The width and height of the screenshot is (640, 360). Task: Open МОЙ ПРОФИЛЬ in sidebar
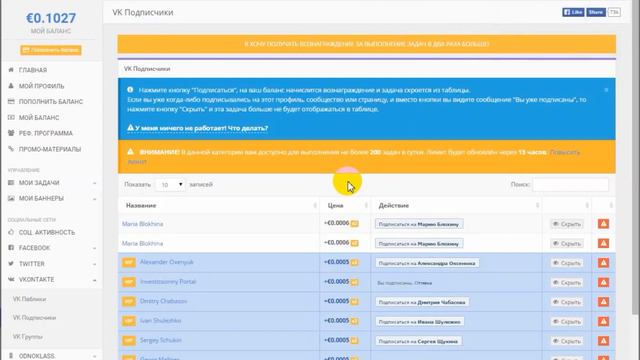coord(41,86)
